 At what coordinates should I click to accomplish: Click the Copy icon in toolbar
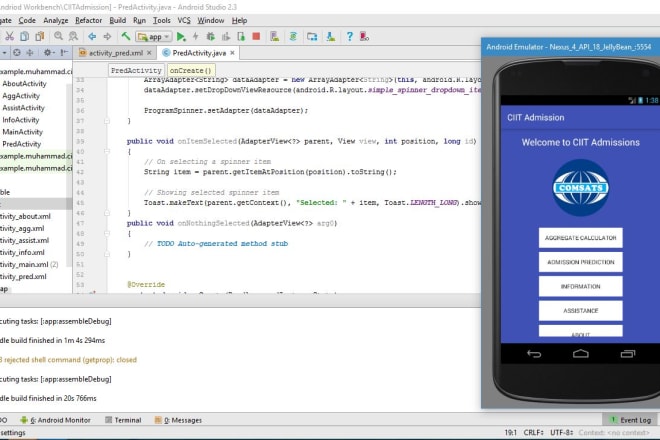pos(24,37)
